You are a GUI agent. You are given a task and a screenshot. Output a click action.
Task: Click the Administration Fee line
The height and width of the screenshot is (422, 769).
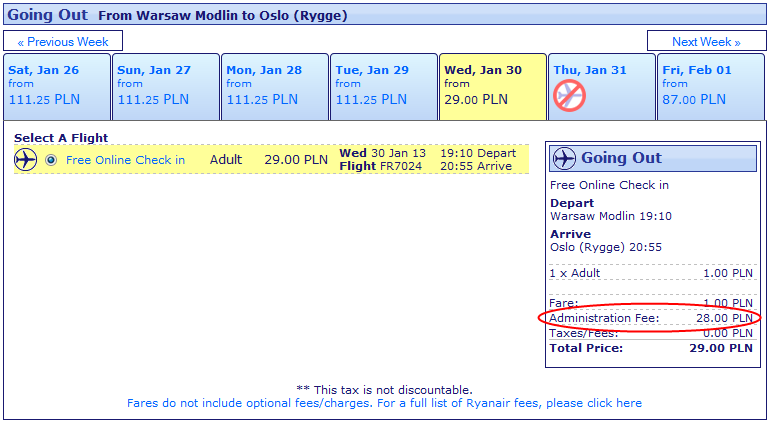[x=650, y=318]
